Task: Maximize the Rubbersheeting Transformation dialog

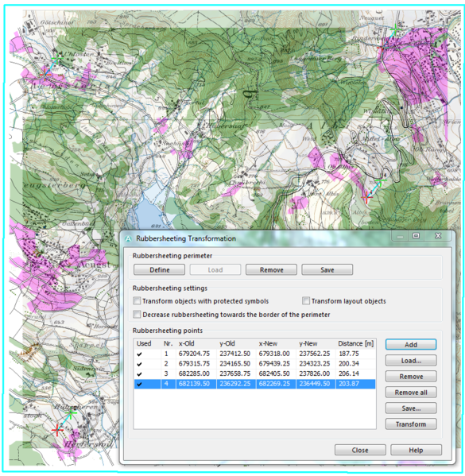Action: [416, 236]
